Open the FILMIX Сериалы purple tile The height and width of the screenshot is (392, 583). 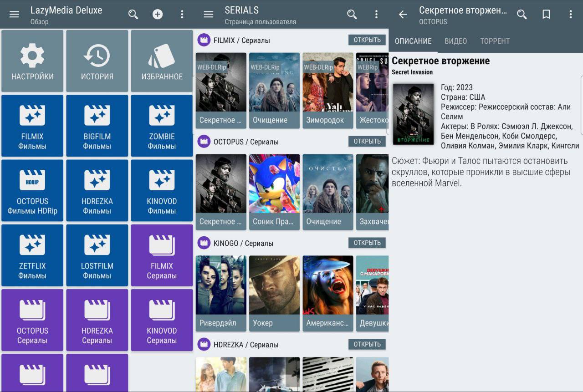tap(162, 255)
